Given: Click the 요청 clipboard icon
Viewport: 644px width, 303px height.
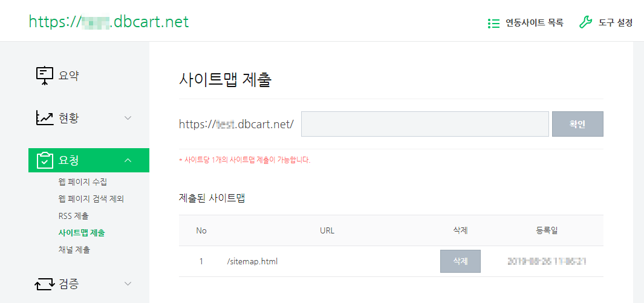Looking at the screenshot, I should [x=45, y=160].
